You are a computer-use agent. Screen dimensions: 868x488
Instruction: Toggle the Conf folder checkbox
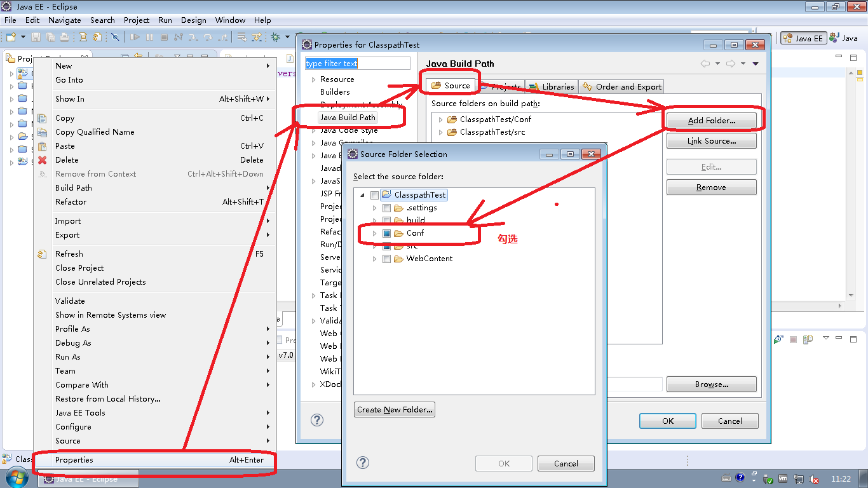coord(386,233)
